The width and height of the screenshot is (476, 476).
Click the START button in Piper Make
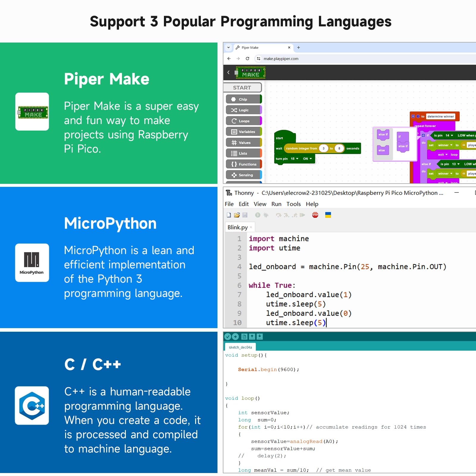pos(242,87)
